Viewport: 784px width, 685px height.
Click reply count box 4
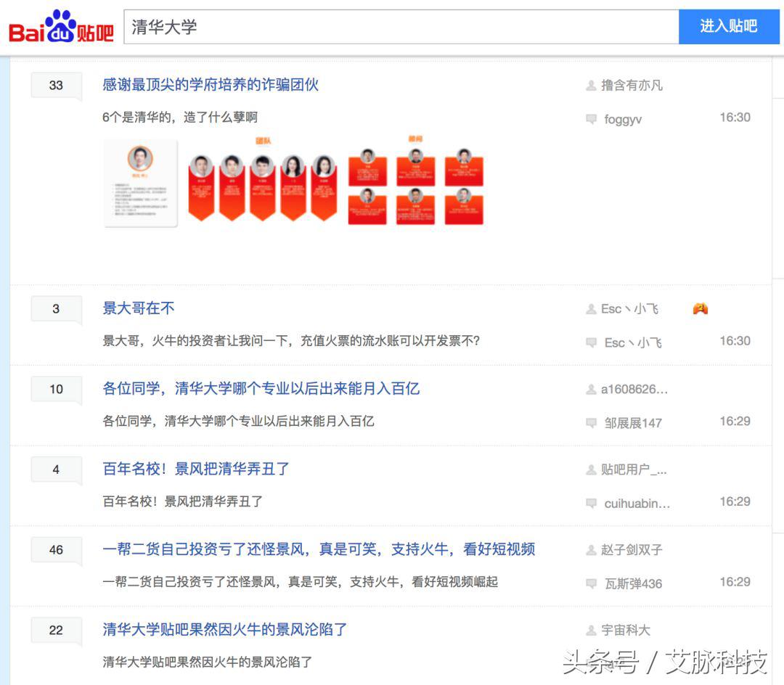[56, 469]
